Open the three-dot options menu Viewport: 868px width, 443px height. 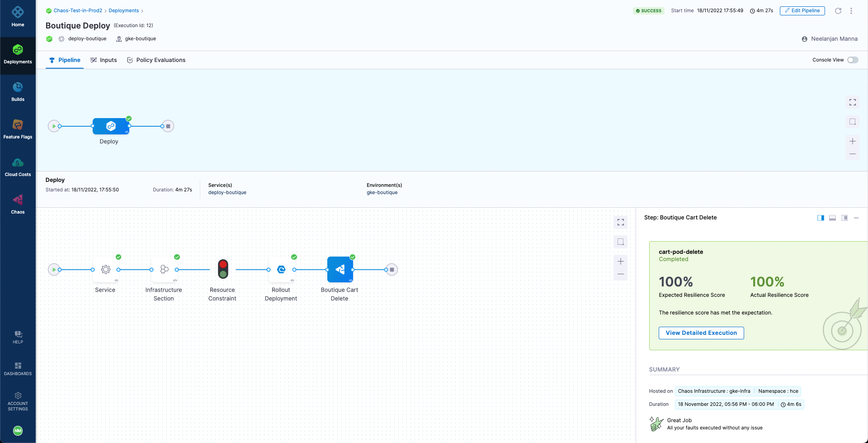(x=852, y=10)
